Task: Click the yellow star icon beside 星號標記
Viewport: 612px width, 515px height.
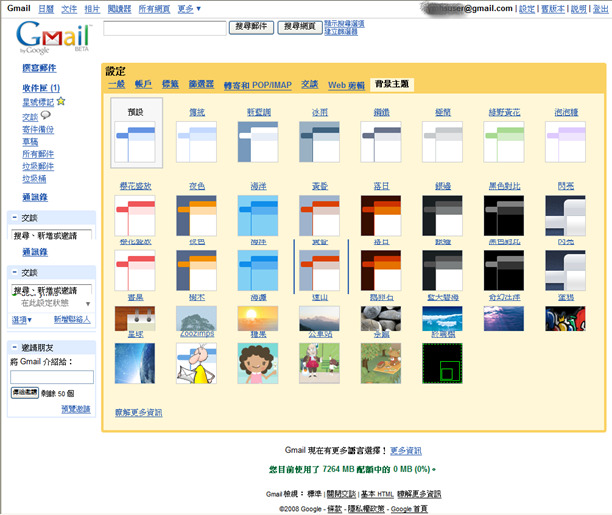Action: pyautogui.click(x=61, y=102)
